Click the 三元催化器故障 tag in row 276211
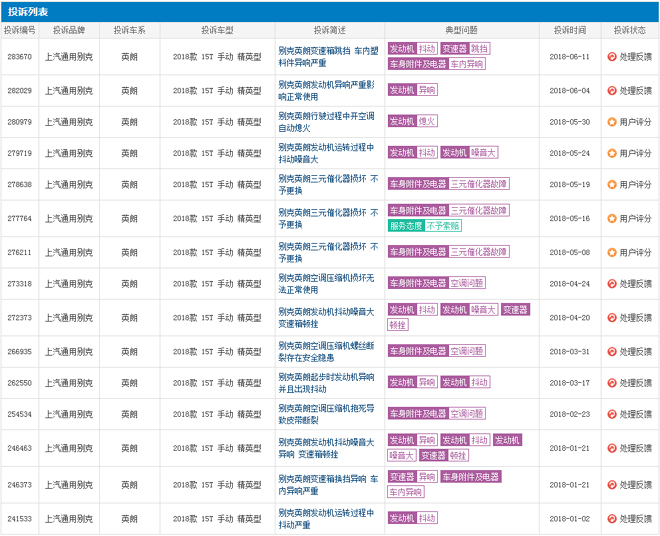Screen dimensions: 660x536 [x=448, y=252]
